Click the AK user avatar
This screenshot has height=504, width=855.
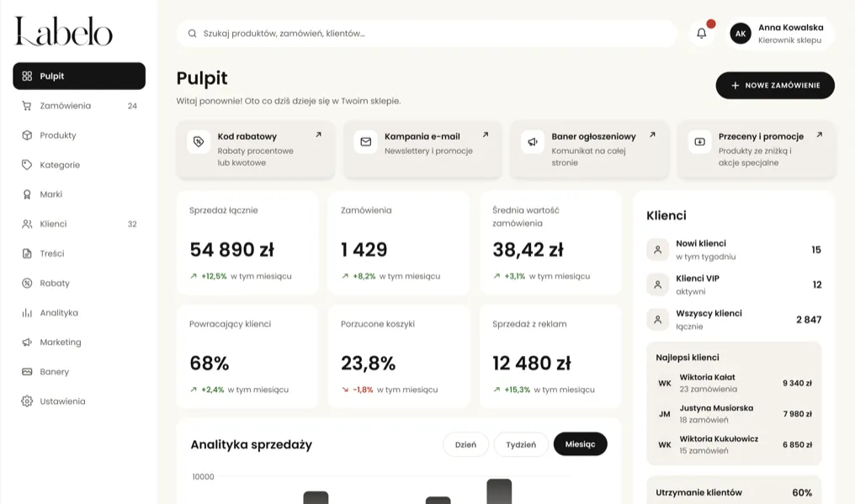[x=741, y=34]
